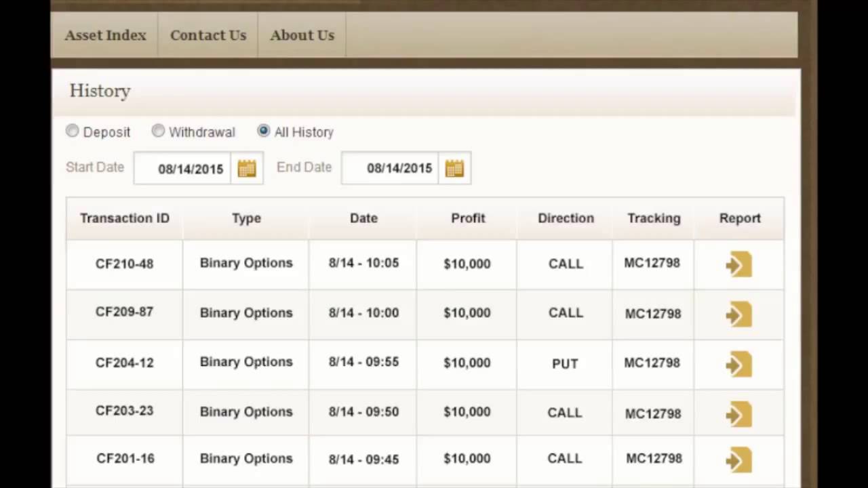Select transaction ID CF203-23
This screenshot has height=488, width=868.
(x=124, y=411)
